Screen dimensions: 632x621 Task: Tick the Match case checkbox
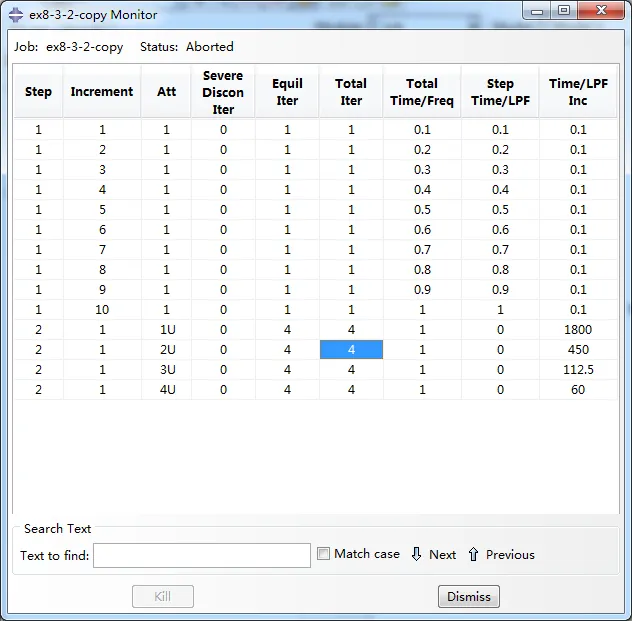tap(323, 553)
